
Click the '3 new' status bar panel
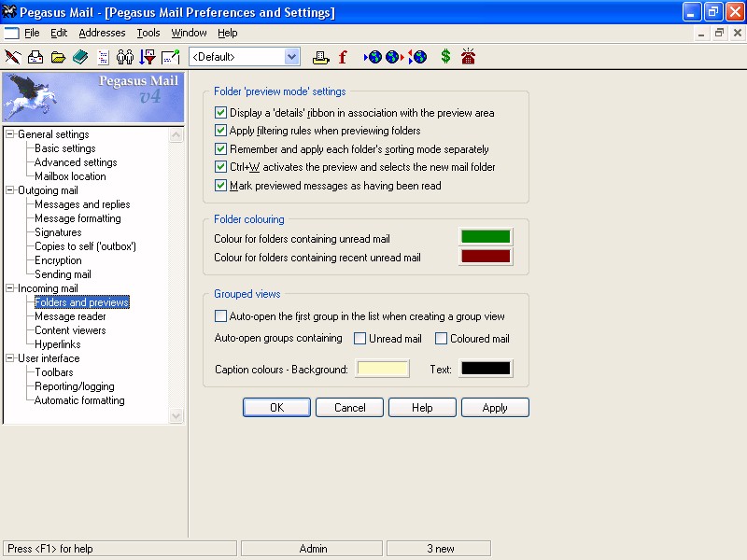439,549
